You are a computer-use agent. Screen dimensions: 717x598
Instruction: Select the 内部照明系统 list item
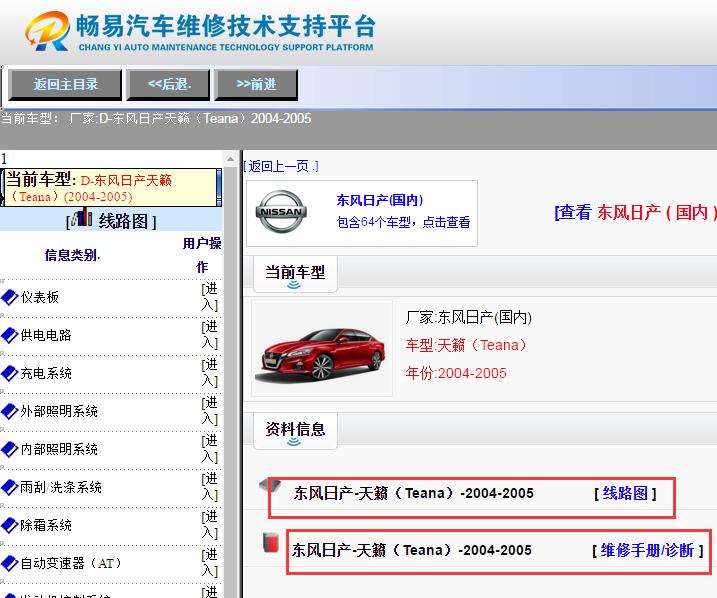(59, 449)
